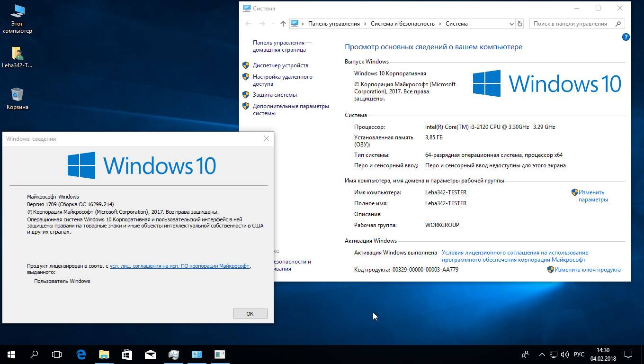Open Защита системы link

[275, 95]
